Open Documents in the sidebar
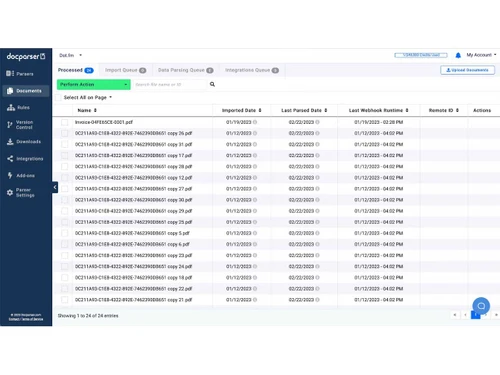The height and width of the screenshot is (375, 500). [x=25, y=91]
